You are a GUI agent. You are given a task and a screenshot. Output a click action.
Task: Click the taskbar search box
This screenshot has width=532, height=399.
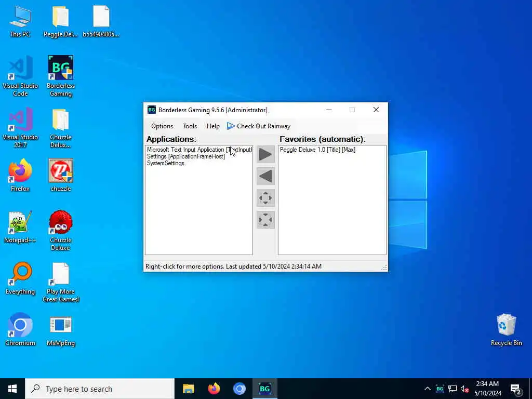coord(100,389)
